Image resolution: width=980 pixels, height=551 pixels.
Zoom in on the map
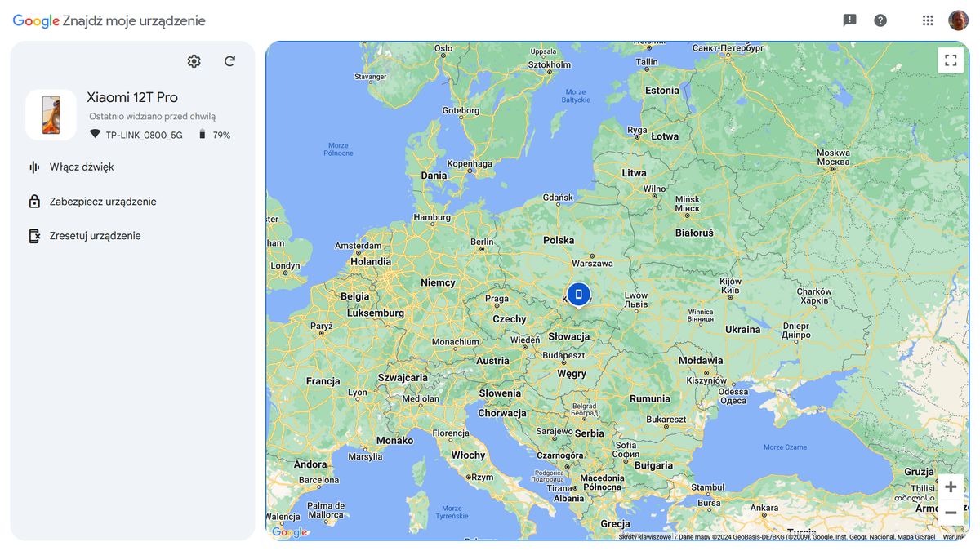tap(951, 487)
